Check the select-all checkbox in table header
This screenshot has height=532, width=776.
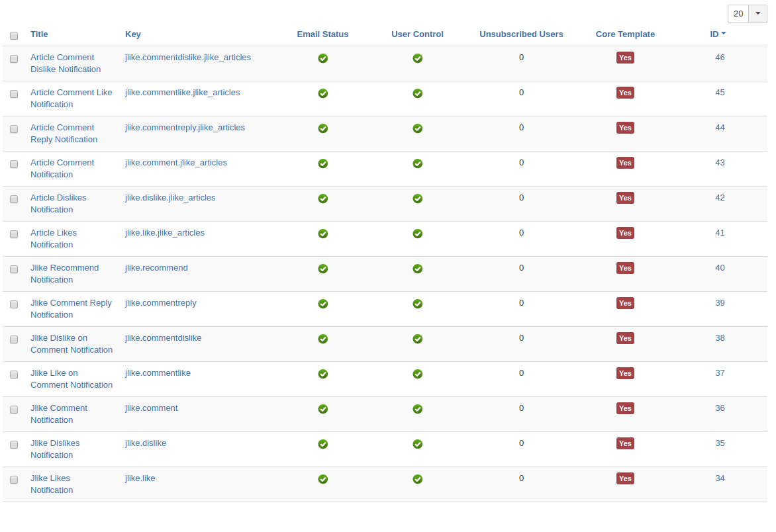(x=14, y=36)
